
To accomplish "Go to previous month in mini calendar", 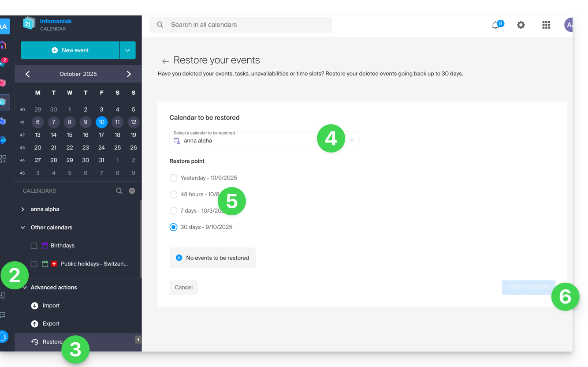I will coord(27,74).
